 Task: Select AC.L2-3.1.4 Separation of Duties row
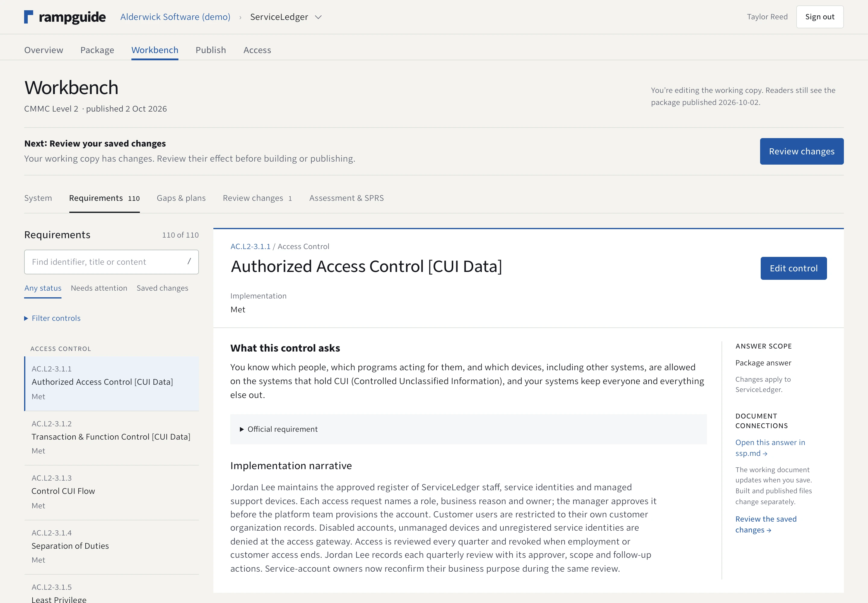[112, 547]
